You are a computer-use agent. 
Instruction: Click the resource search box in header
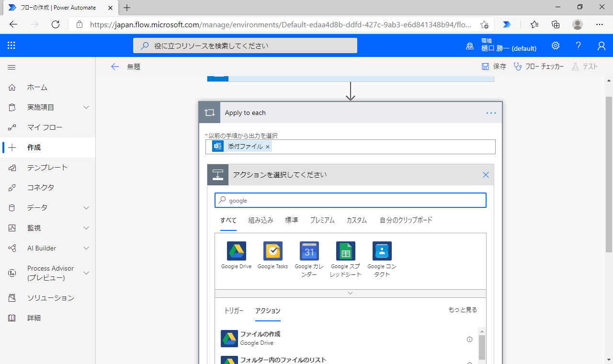coord(245,45)
